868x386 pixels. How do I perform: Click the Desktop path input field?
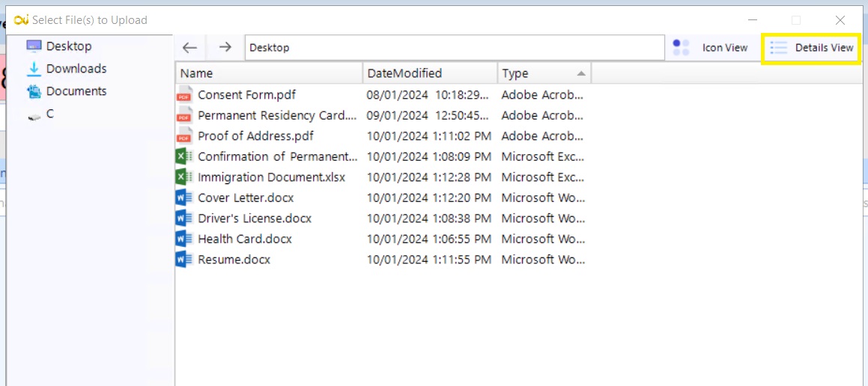tap(454, 48)
